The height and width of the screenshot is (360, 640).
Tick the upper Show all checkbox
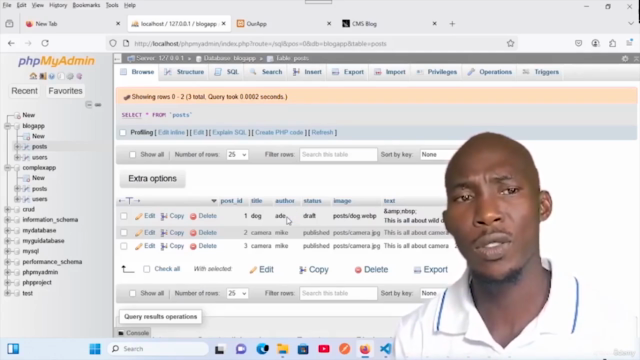132,155
